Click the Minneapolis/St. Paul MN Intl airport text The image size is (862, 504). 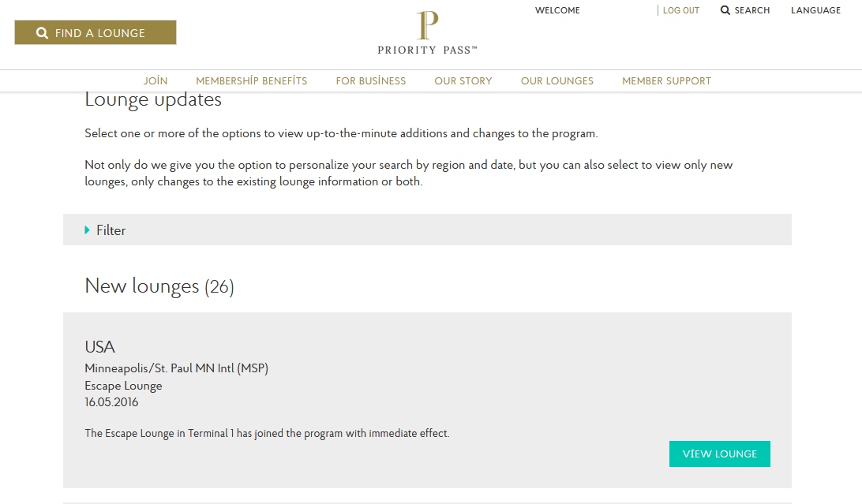pos(176,368)
